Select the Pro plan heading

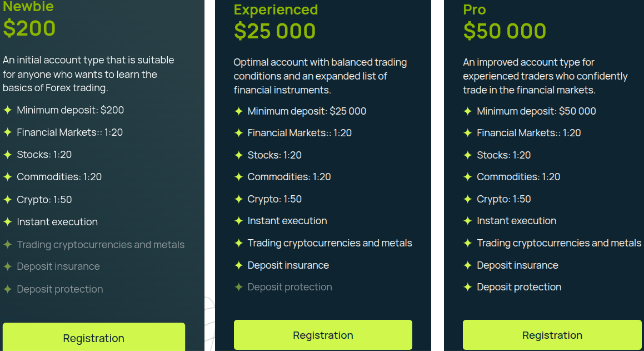coord(475,9)
